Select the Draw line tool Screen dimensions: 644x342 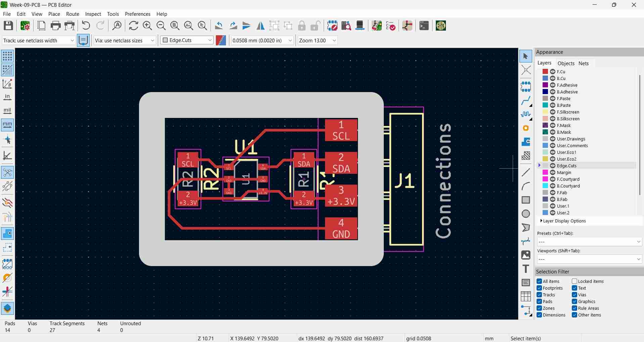(526, 172)
